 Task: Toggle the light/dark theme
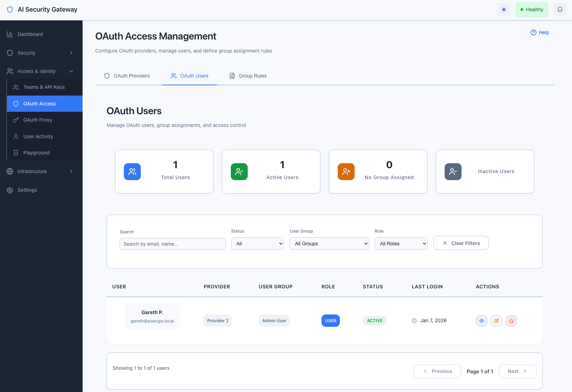click(x=504, y=10)
